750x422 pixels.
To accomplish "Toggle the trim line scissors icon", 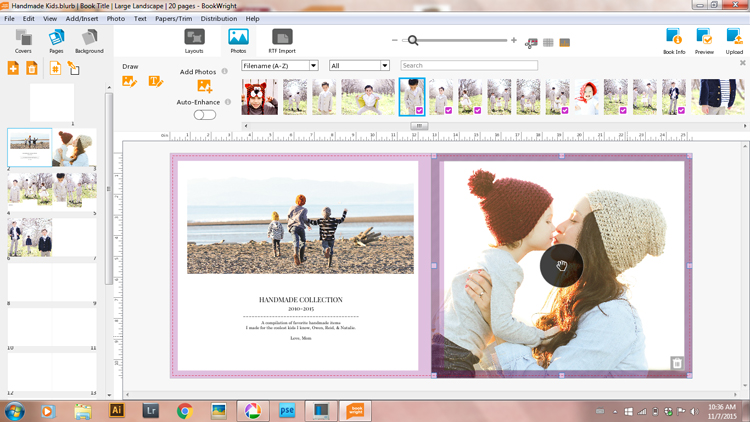I will pos(531,43).
